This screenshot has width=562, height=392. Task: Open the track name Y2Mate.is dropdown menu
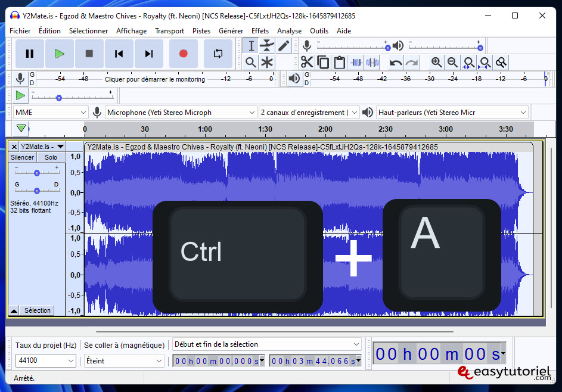coord(42,147)
